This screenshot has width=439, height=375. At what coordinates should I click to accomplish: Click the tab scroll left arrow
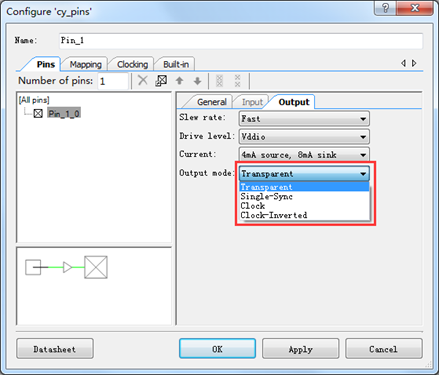click(x=404, y=63)
